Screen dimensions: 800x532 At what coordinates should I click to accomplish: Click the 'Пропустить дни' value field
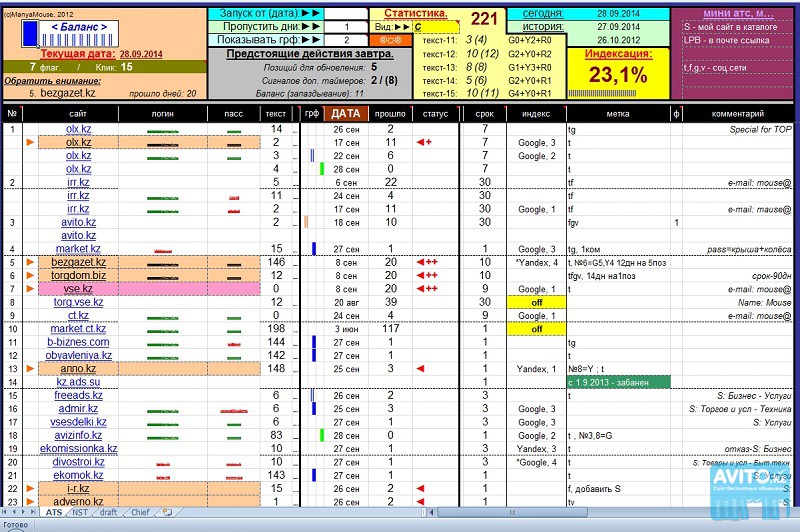[346, 27]
